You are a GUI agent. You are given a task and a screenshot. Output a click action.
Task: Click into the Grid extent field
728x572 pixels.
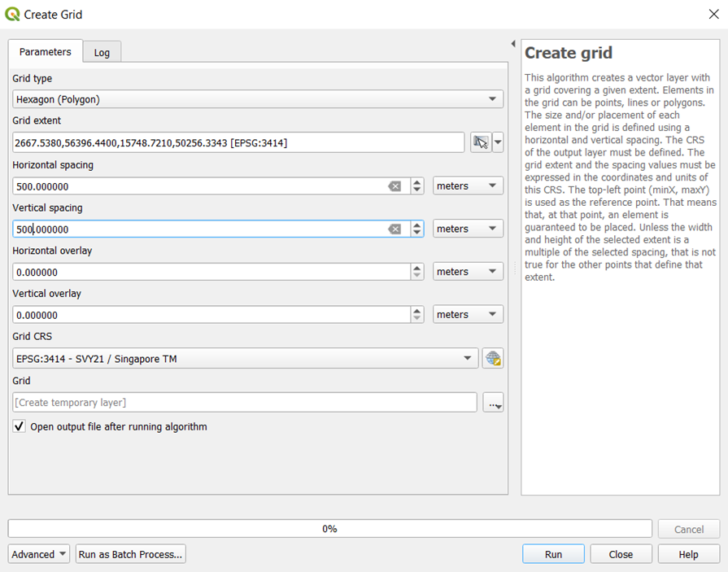[x=238, y=143]
